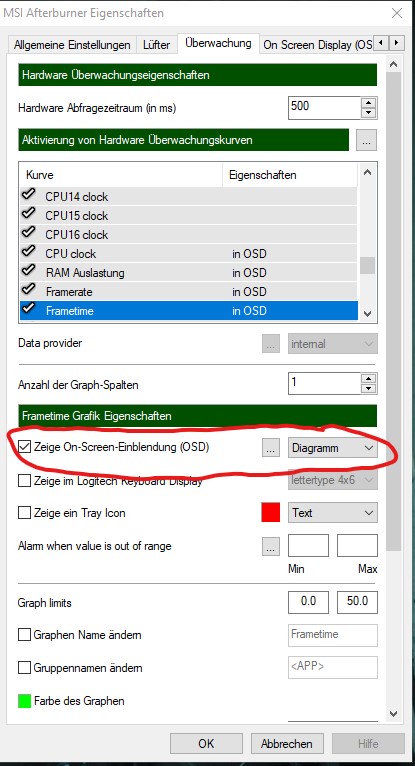Screen dimensions: 415x766
Task: Switch to Allgemeine Einstellungen tab
Action: pyautogui.click(x=72, y=44)
